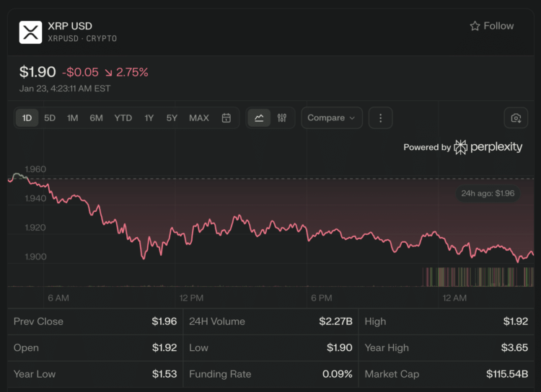
Task: Click the 6 AM axis label
Action: pos(58,298)
